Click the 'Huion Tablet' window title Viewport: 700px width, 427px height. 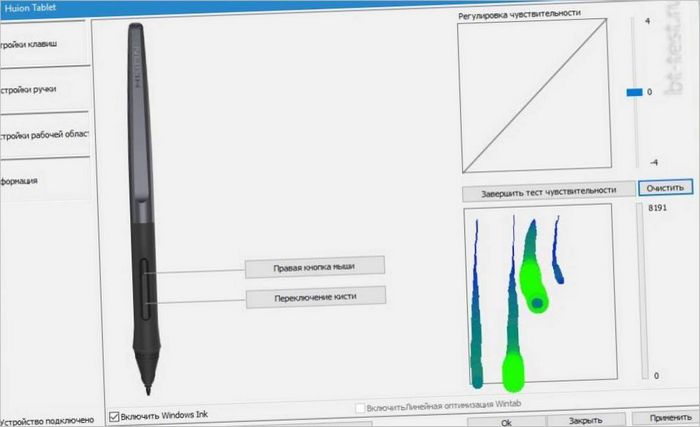[x=30, y=8]
